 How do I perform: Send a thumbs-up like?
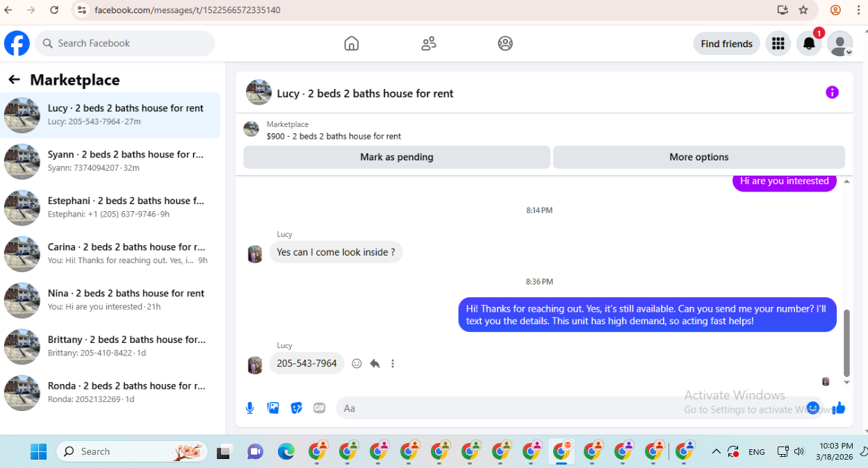tap(839, 408)
